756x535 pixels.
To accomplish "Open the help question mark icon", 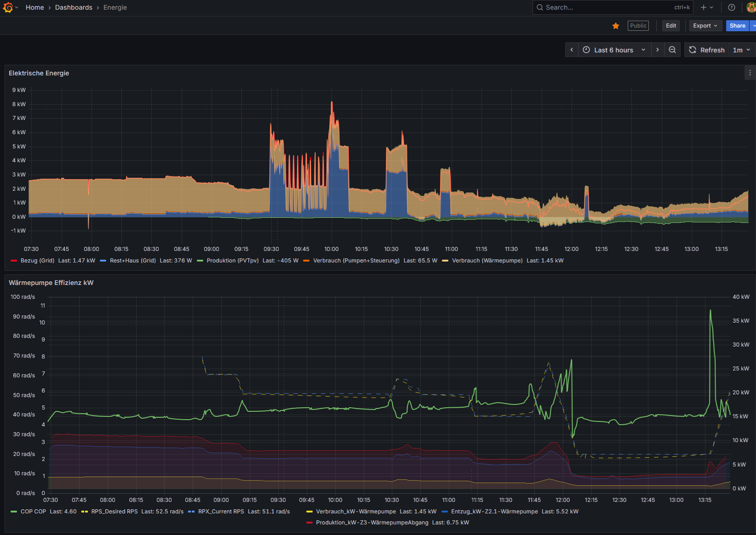I will click(x=732, y=7).
